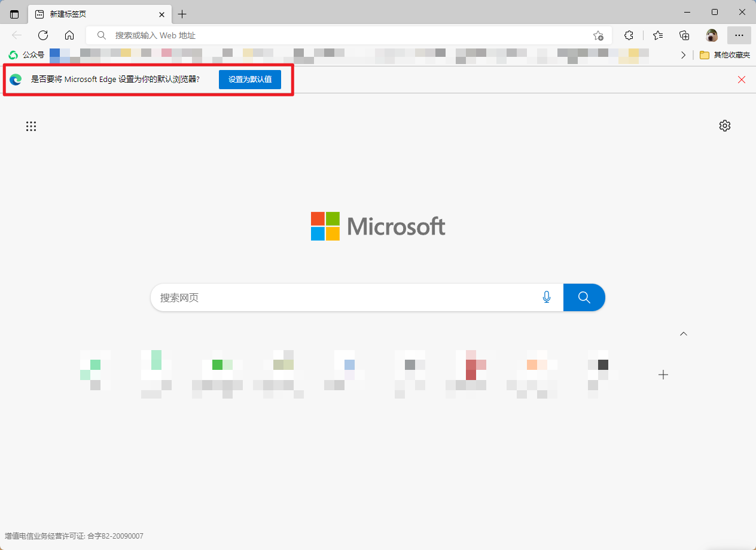756x550 pixels.
Task: Open page settings gear icon
Action: point(724,126)
